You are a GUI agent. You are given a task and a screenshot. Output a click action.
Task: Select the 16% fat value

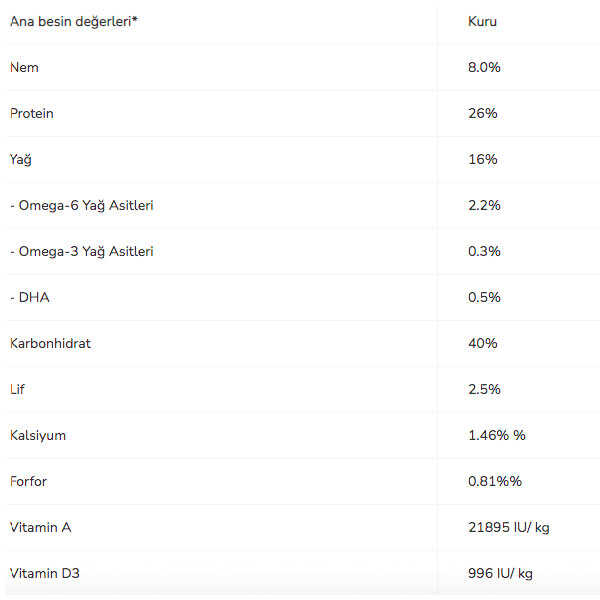click(482, 159)
